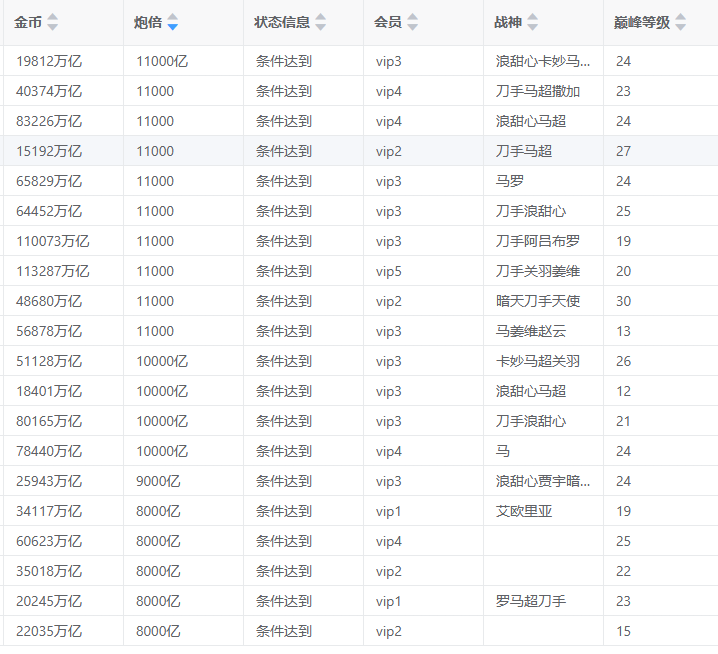Click the 罗马超刀手 cell
This screenshot has width=718, height=654.
(x=531, y=601)
